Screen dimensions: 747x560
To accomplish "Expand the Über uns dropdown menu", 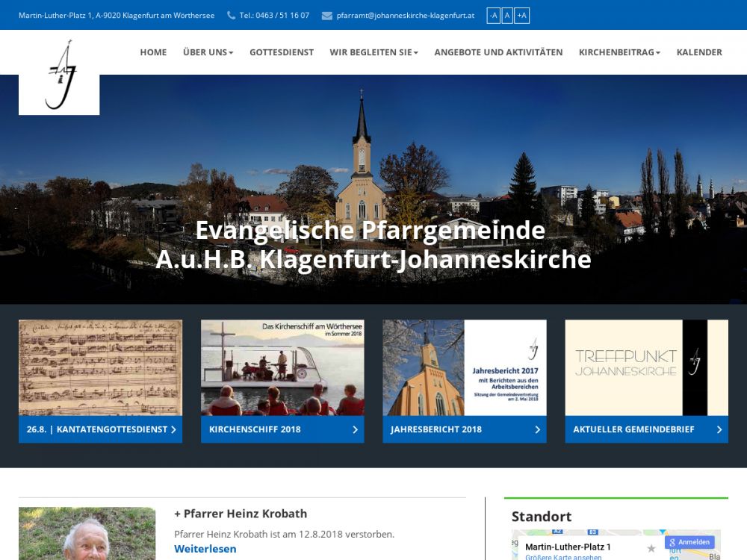I will [x=208, y=52].
